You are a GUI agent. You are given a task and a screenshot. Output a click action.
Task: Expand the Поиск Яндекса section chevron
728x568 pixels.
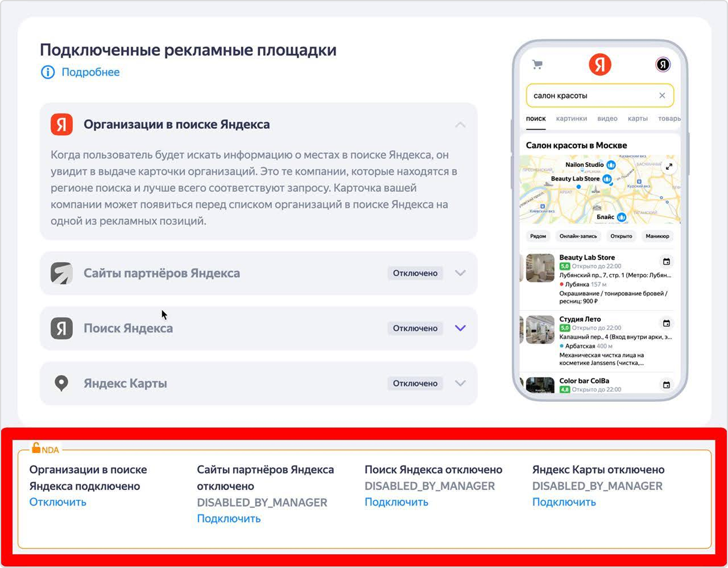coord(460,328)
